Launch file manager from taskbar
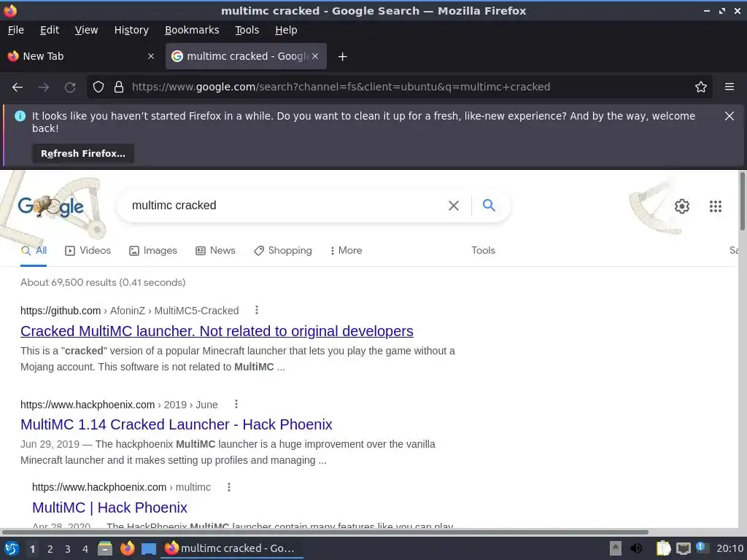 point(105,548)
